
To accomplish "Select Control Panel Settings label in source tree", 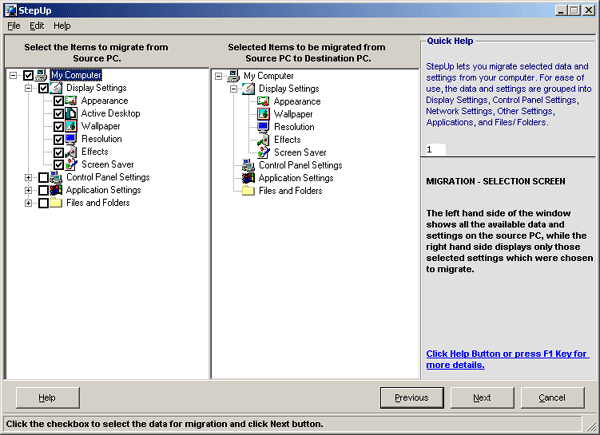I will coord(108,177).
